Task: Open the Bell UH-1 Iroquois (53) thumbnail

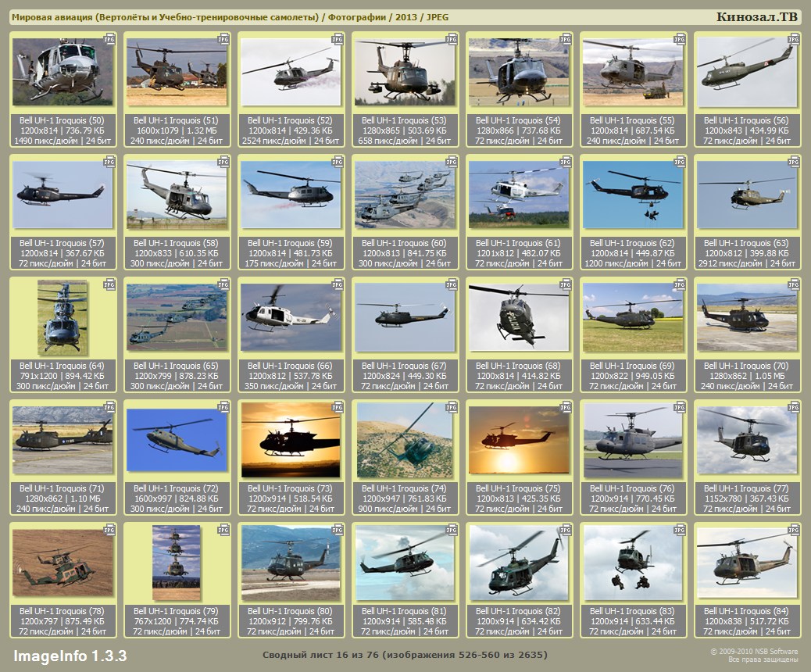Action: [x=405, y=73]
